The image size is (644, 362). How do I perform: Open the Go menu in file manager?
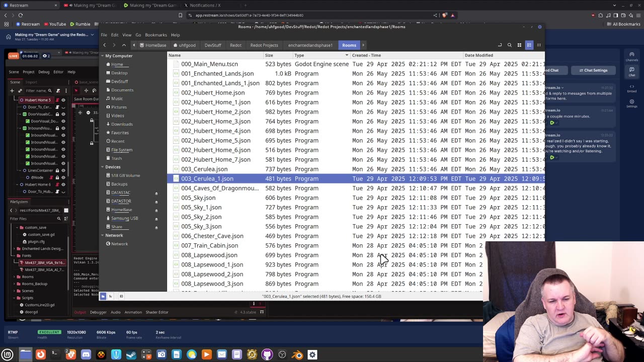[x=138, y=35]
